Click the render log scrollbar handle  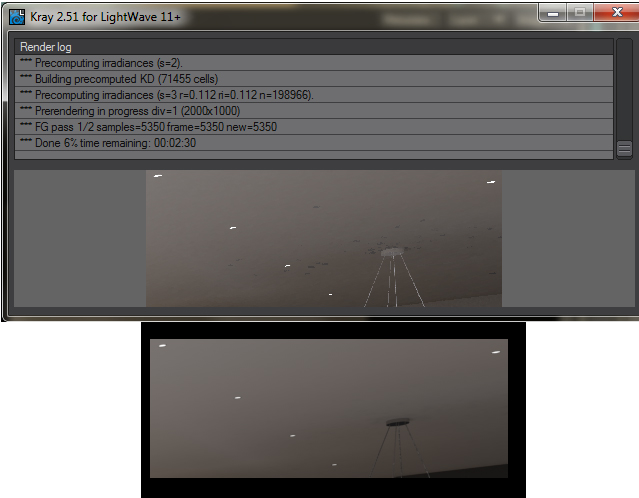click(624, 149)
